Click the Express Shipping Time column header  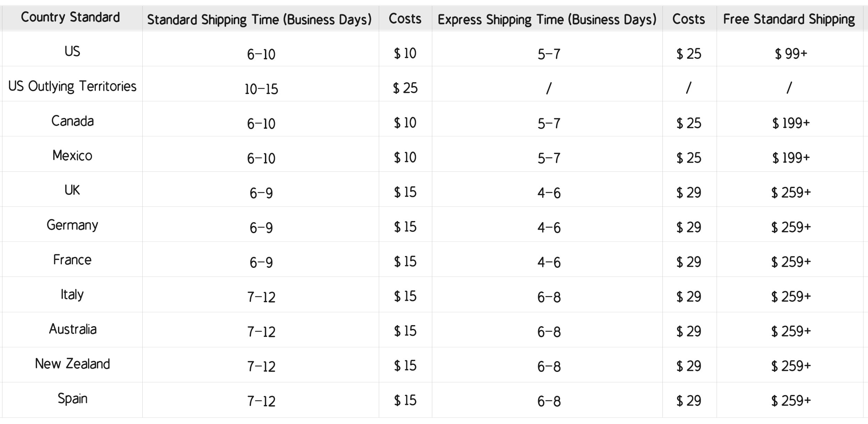[547, 19]
